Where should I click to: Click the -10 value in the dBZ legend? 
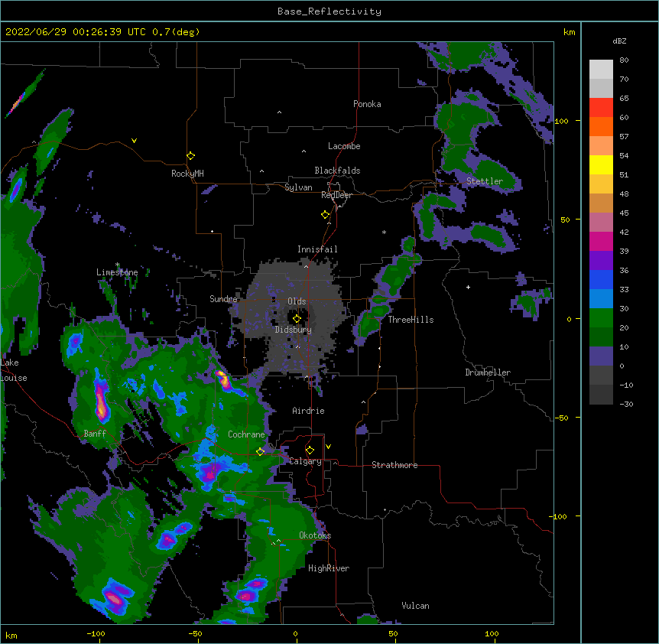[x=626, y=385]
